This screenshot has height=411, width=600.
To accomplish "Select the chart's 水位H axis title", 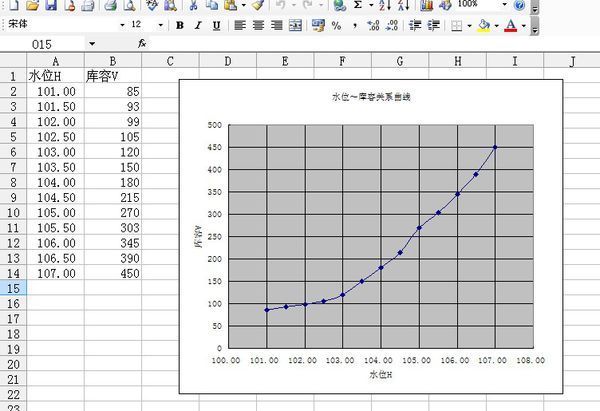I will coord(380,374).
